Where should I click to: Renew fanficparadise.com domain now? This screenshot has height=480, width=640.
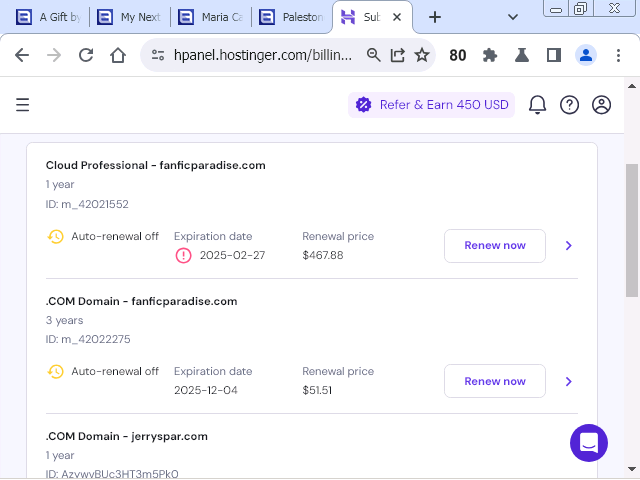[495, 381]
